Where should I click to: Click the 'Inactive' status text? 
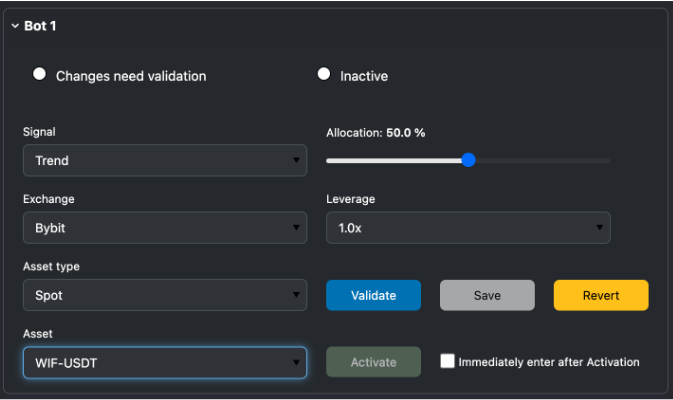[364, 76]
